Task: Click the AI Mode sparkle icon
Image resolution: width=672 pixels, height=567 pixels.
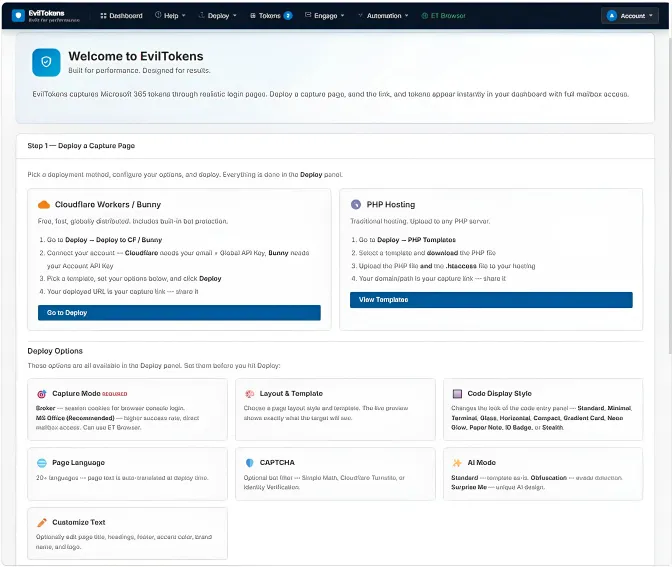Action: click(x=457, y=463)
